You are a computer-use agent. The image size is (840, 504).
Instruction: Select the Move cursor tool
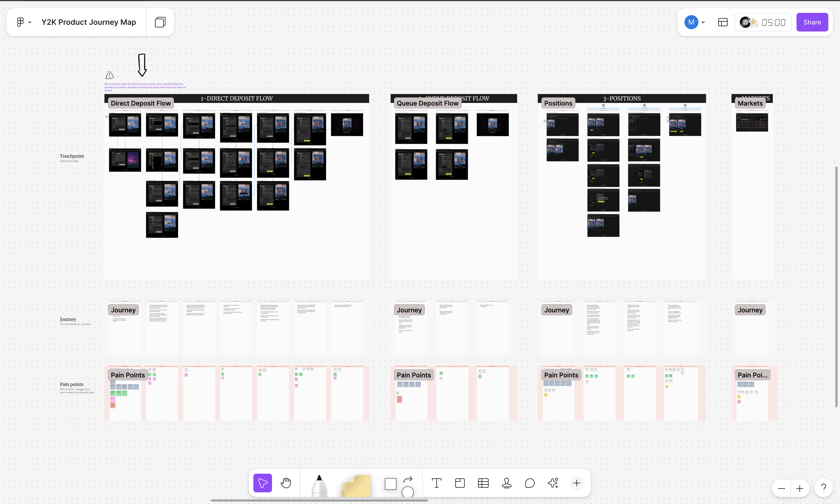pyautogui.click(x=262, y=483)
